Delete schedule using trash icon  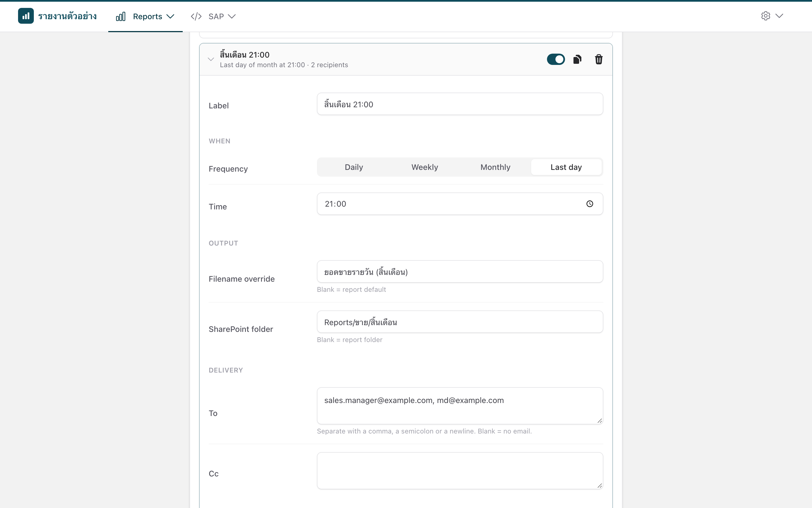pos(599,60)
